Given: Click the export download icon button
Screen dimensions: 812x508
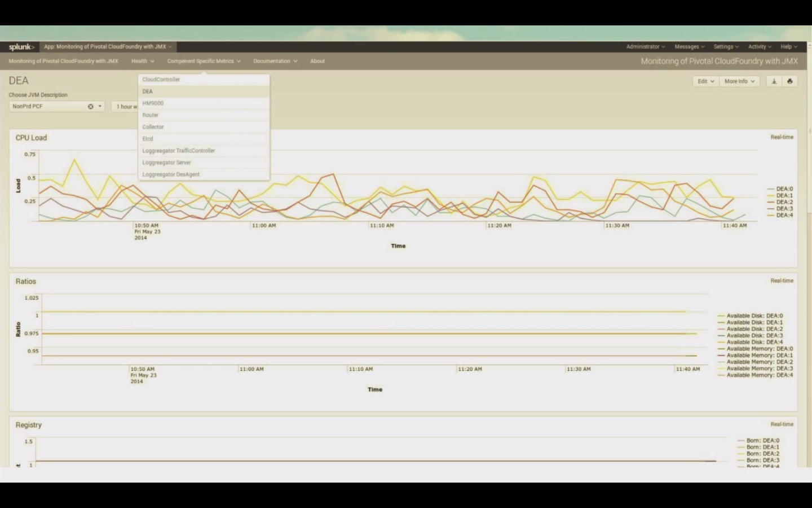Looking at the screenshot, I should (774, 81).
